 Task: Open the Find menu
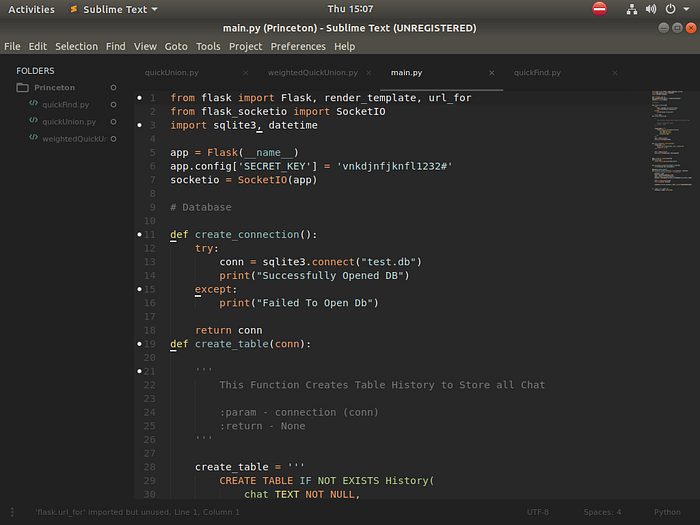116,46
